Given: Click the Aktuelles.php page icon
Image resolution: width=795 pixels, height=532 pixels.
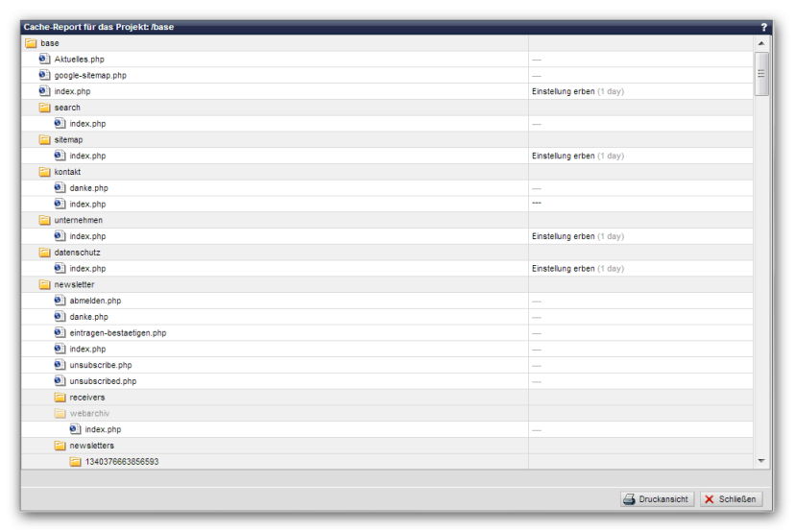Looking at the screenshot, I should point(44,59).
